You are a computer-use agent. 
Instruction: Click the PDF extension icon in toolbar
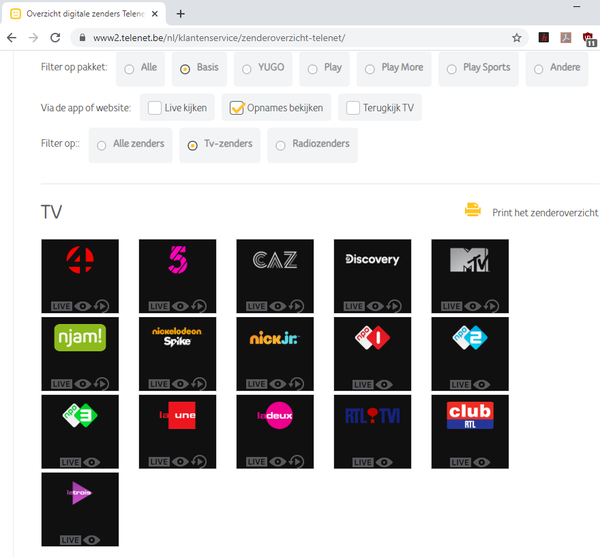pyautogui.click(x=566, y=38)
